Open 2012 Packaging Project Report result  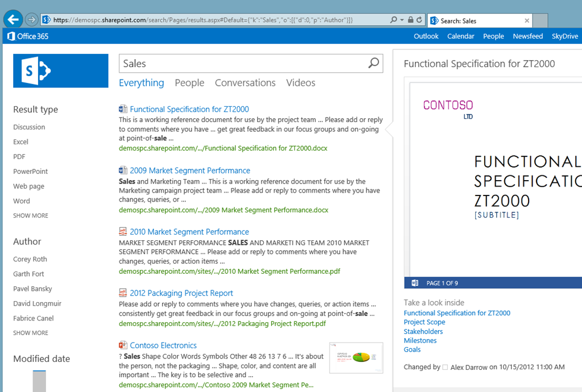pyautogui.click(x=181, y=293)
